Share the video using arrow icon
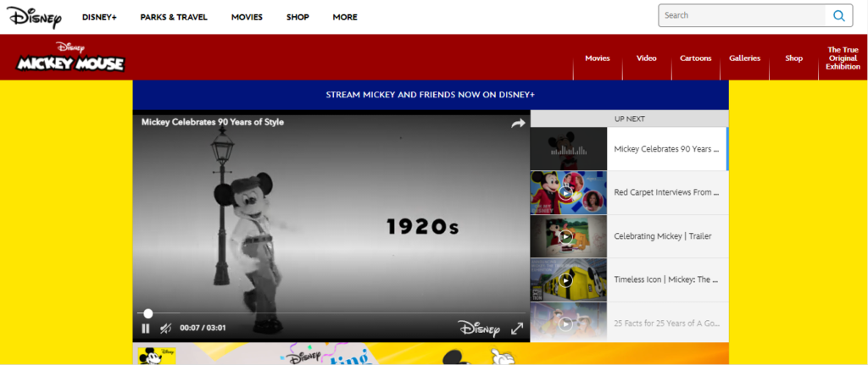The image size is (868, 365). click(518, 124)
